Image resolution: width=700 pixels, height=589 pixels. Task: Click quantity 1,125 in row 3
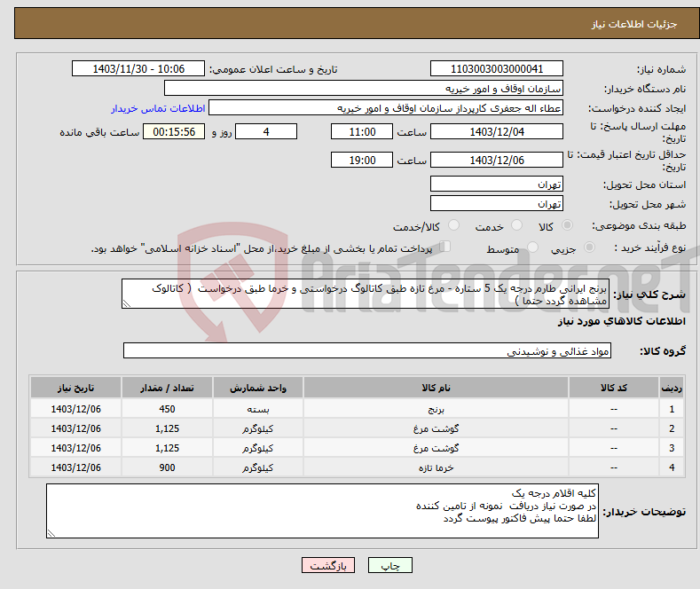(x=167, y=449)
